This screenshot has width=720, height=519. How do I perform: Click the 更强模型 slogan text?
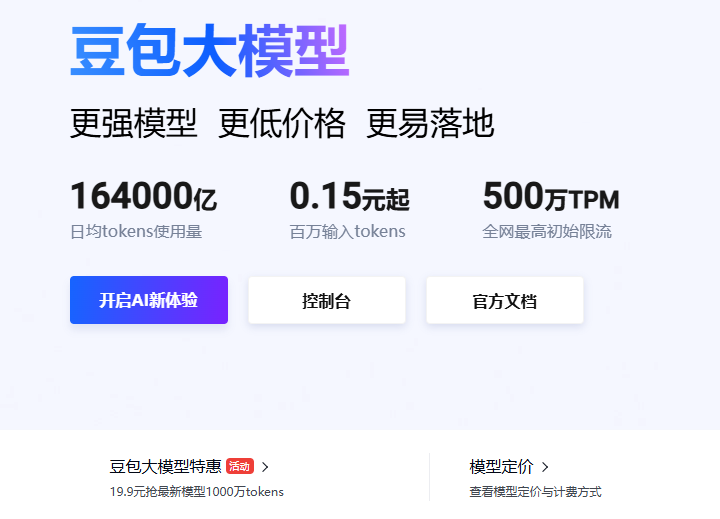pyautogui.click(x=134, y=123)
